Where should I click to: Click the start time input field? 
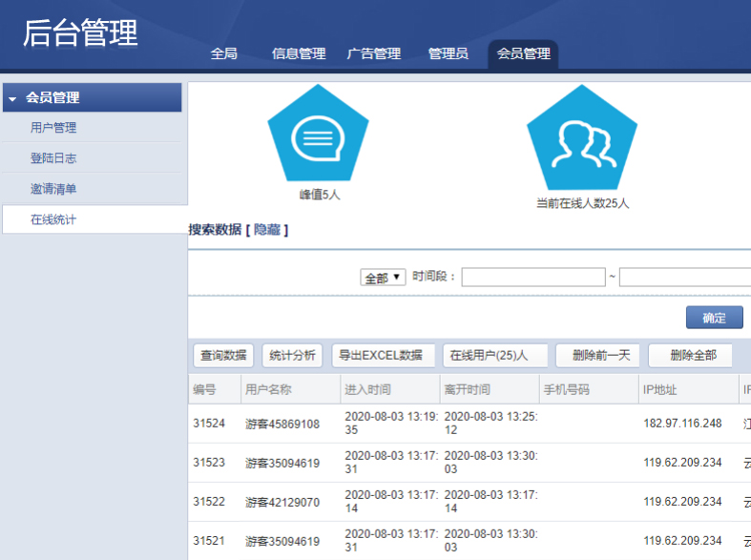(533, 278)
